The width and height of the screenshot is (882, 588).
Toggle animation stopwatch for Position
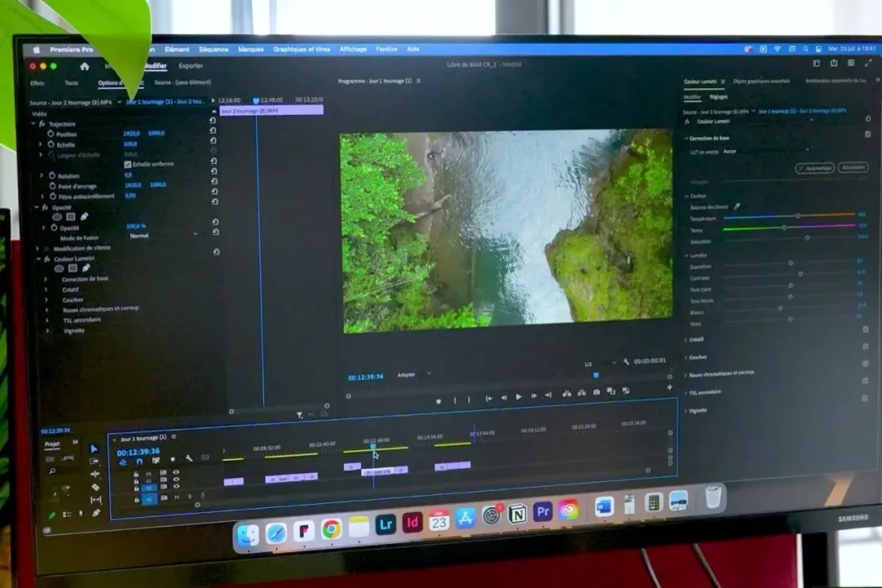51,134
